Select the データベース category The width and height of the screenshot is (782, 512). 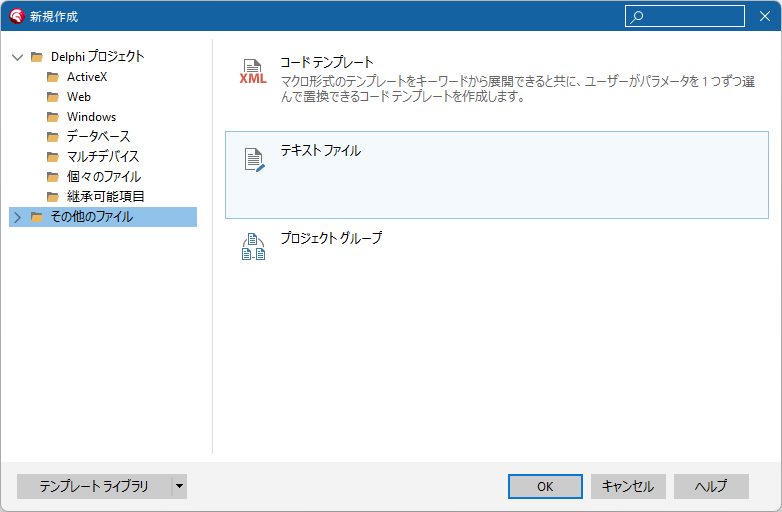pos(98,137)
